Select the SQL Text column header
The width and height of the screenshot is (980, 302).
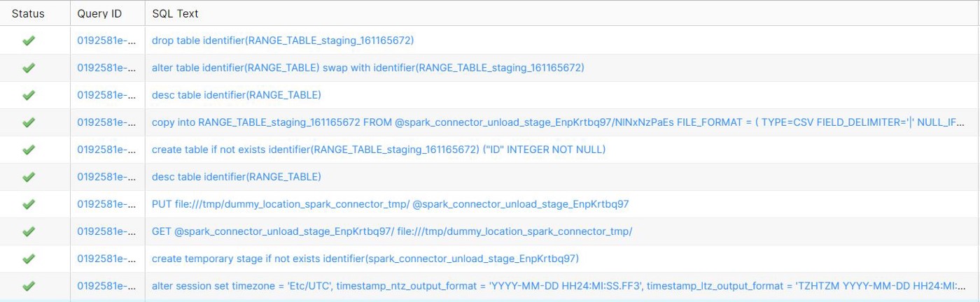click(x=175, y=13)
